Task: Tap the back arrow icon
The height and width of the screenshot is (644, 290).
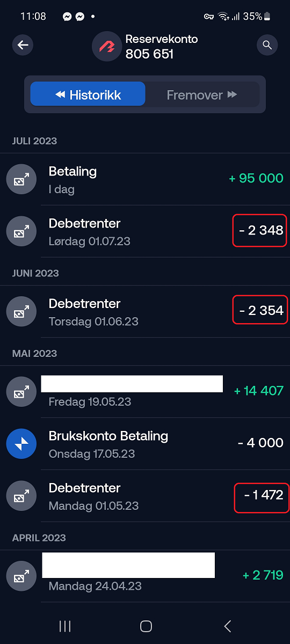Action: coord(23,45)
